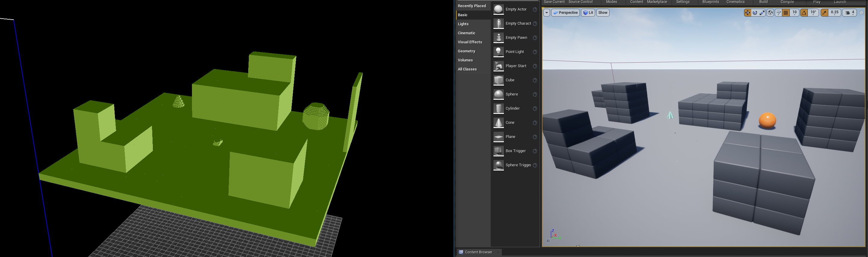
Task: Open the surface snapping options icon
Action: [x=778, y=13]
